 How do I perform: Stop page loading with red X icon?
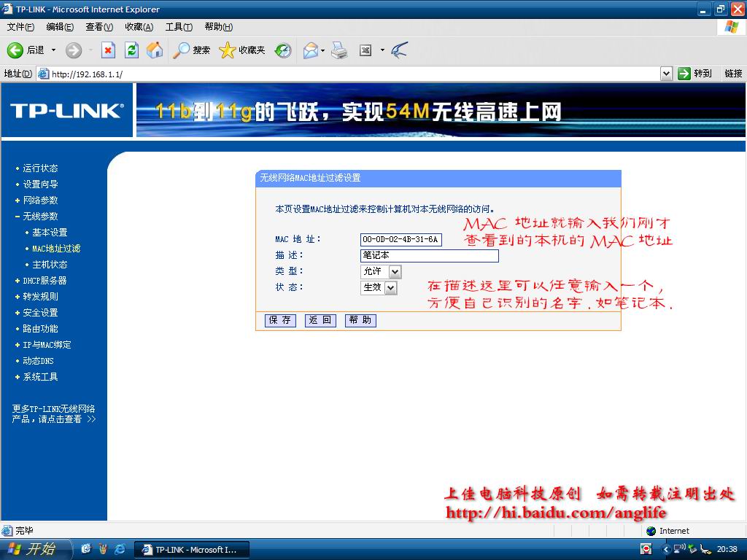[x=108, y=50]
